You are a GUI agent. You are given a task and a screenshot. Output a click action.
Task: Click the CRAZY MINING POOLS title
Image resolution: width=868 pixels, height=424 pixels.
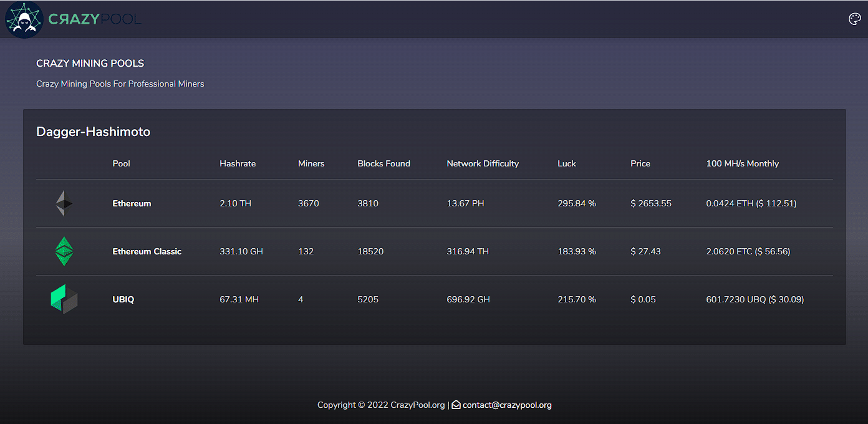pyautogui.click(x=90, y=63)
